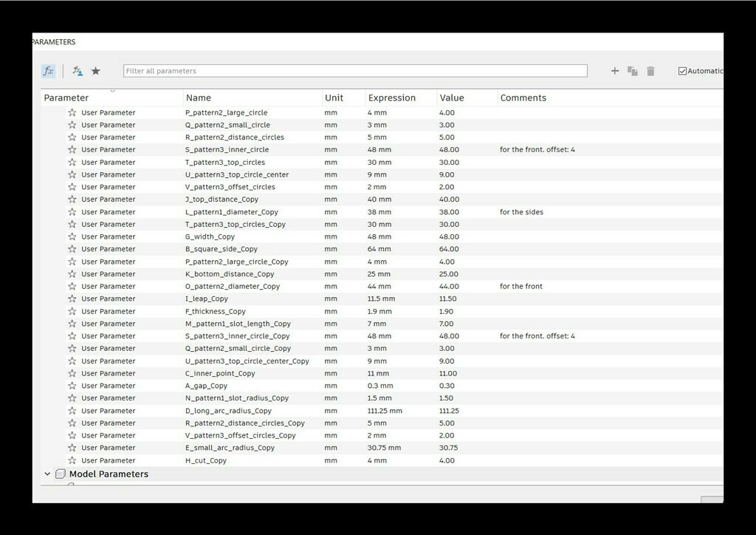
Task: Favorite the J_top_distance_Copy parameter star
Action: pos(72,200)
